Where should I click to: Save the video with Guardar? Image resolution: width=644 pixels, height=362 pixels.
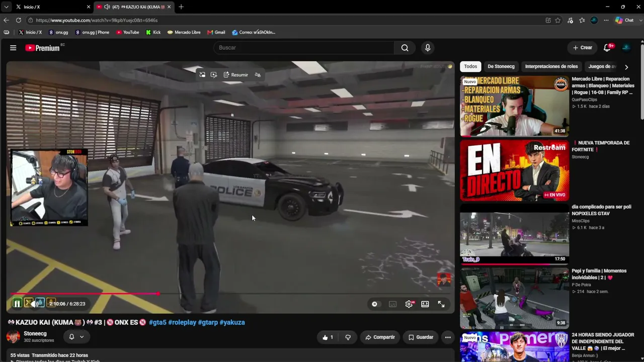[x=421, y=337]
